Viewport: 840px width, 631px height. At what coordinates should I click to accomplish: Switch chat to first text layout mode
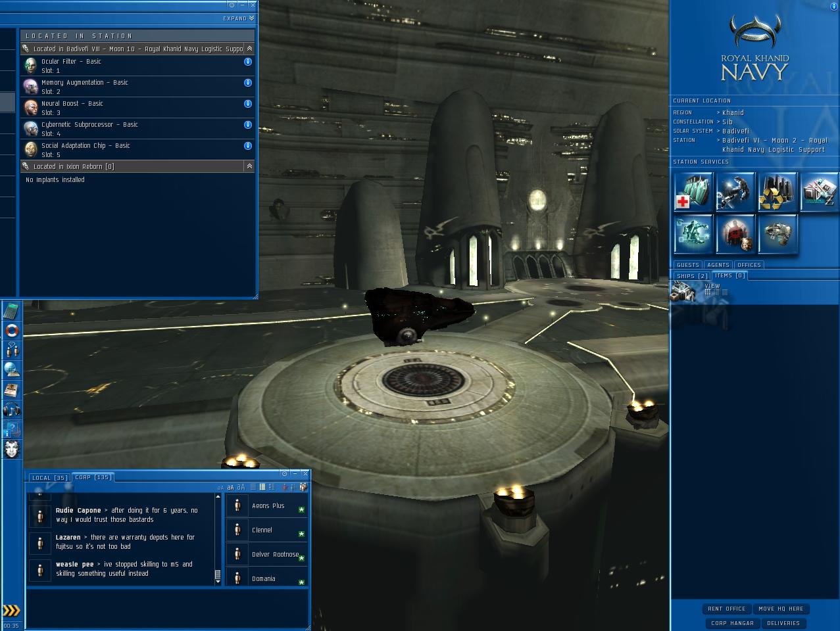253,487
